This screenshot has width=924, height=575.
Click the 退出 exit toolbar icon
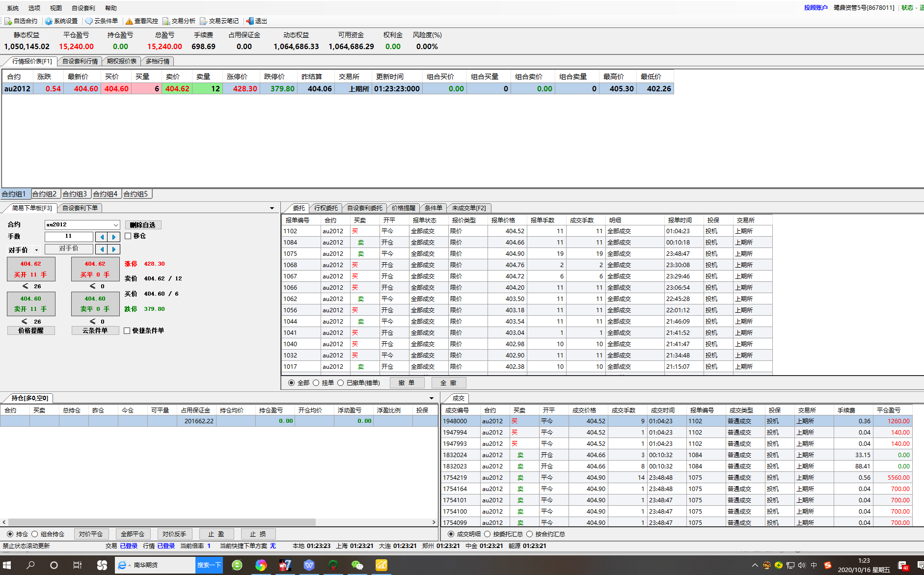click(257, 21)
